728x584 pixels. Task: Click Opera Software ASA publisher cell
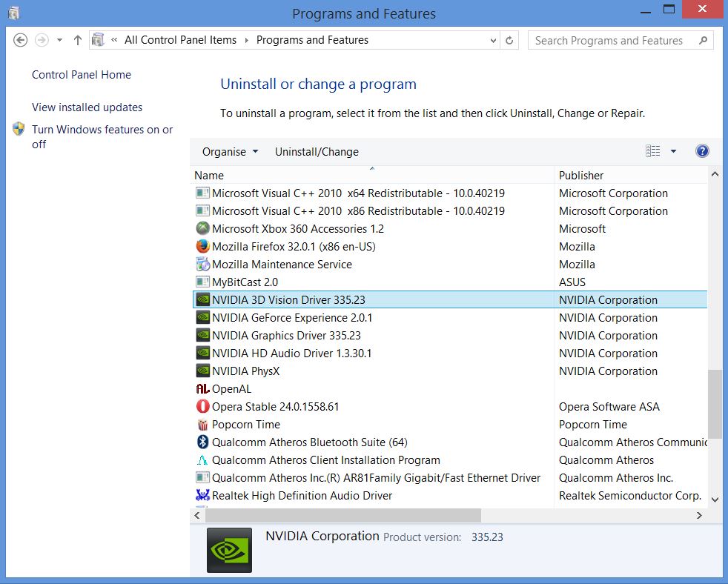(x=609, y=407)
